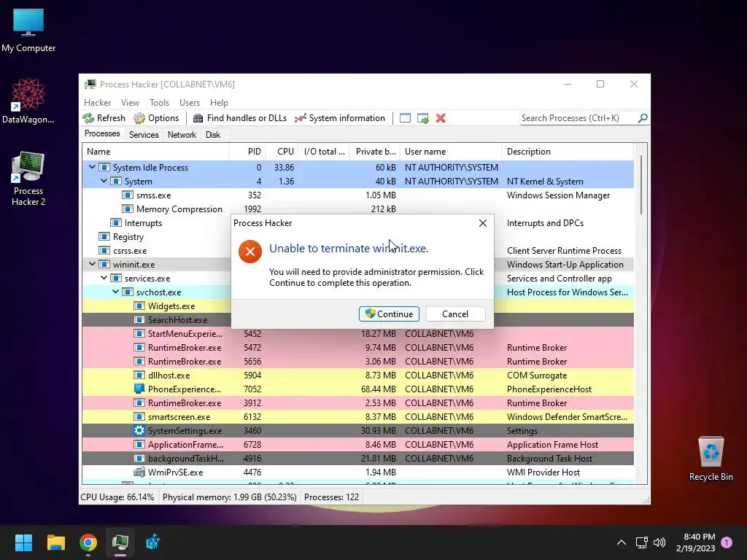The image size is (747, 560).
Task: Open Recycle Bin on desktop
Action: [711, 459]
